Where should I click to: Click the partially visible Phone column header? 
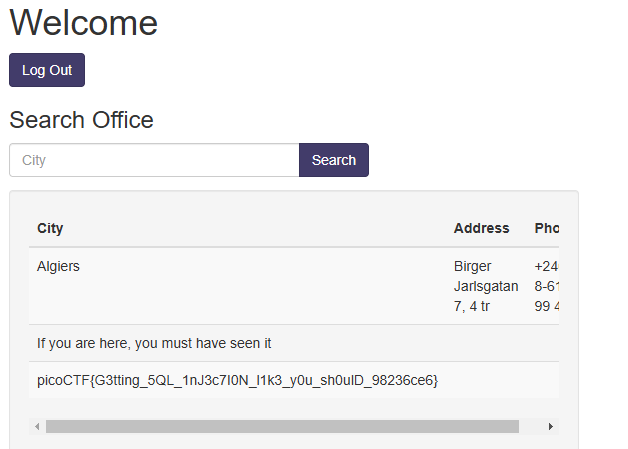pos(547,228)
